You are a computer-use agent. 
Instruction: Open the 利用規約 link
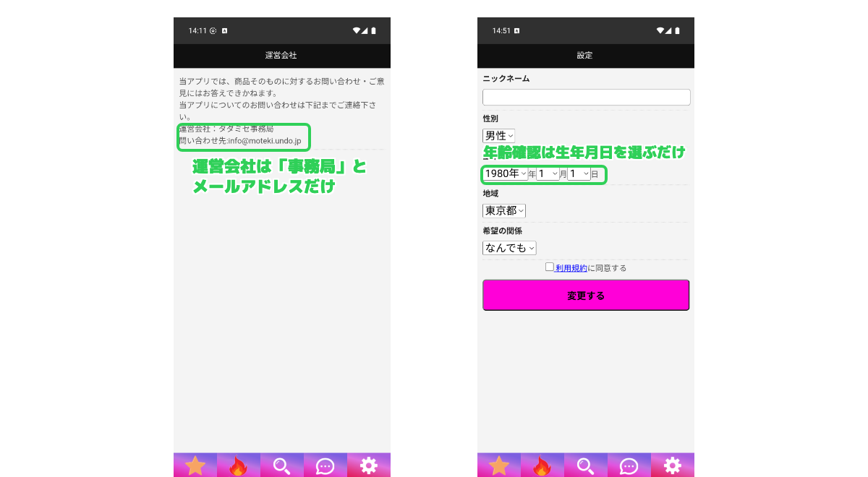point(571,268)
